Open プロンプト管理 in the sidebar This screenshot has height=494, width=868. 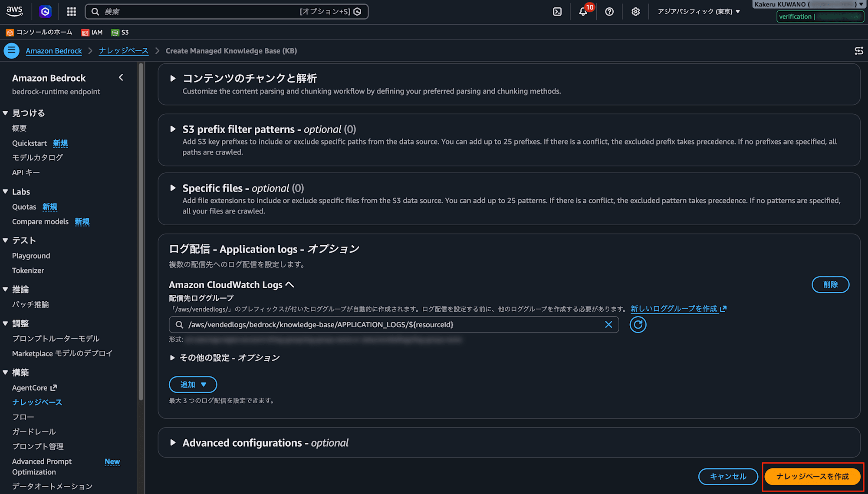38,447
